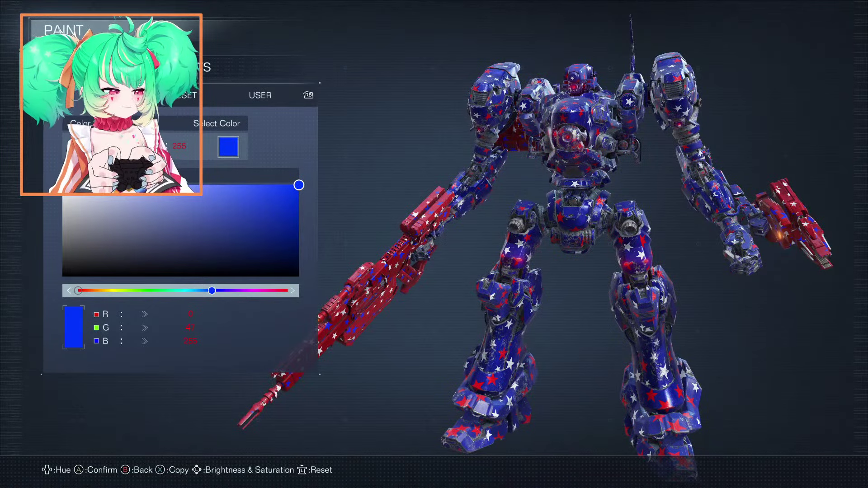This screenshot has height=488, width=868.
Task: Click the blue hue slider handle
Action: click(x=212, y=291)
